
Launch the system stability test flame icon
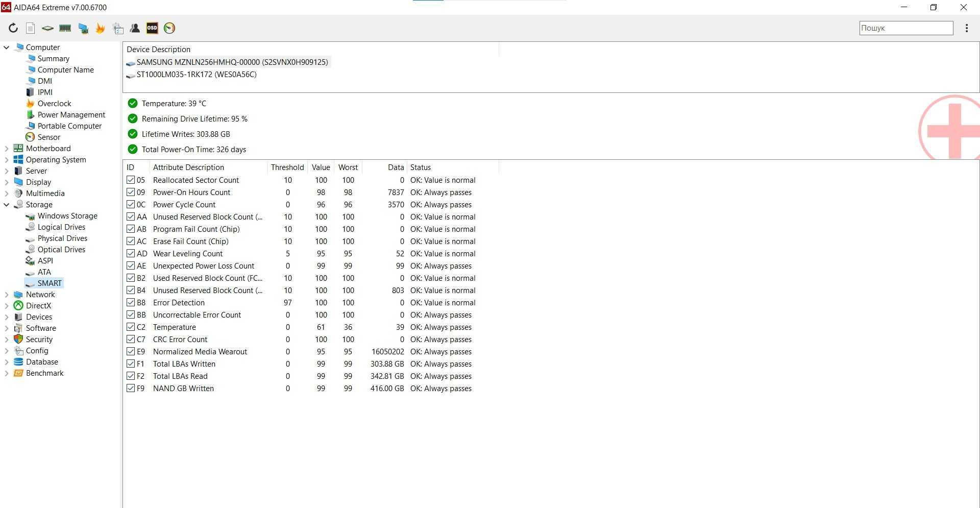click(100, 28)
